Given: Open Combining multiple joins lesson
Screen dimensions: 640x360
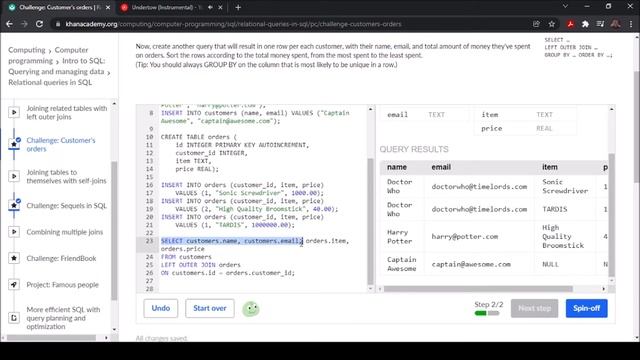Looking at the screenshot, I should 64,232.
